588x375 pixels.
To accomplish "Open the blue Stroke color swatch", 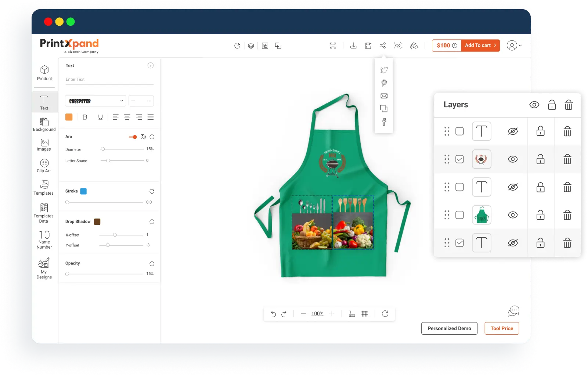I will 83,191.
